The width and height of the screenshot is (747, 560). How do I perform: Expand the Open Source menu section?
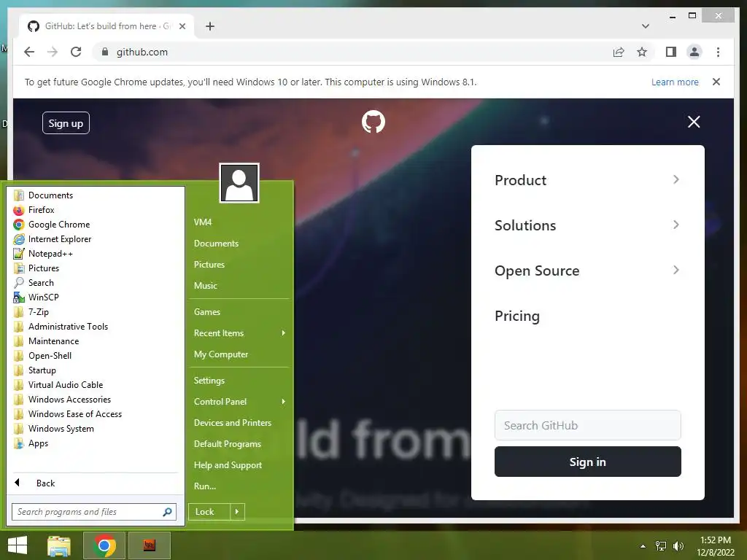click(587, 271)
